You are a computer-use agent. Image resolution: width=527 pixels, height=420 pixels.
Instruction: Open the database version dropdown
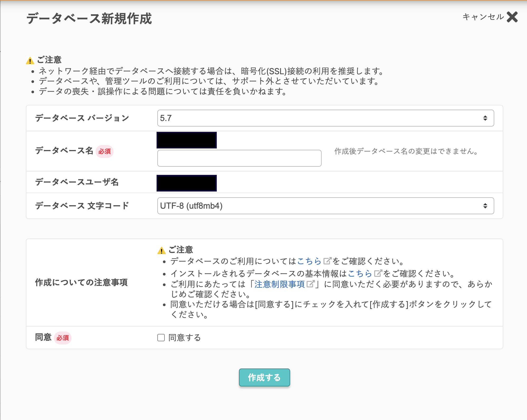coord(325,118)
